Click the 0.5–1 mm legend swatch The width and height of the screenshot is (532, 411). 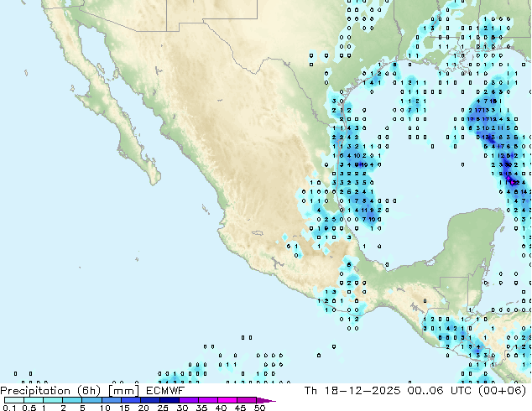pyautogui.click(x=34, y=400)
